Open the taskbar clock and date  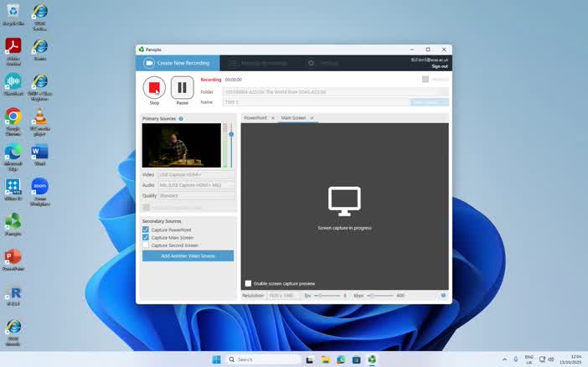pos(571,359)
